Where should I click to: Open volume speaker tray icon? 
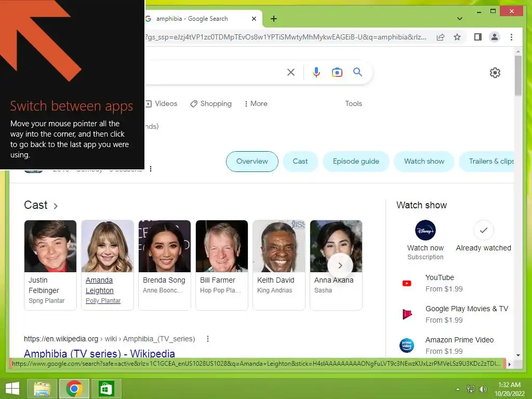pyautogui.click(x=483, y=389)
